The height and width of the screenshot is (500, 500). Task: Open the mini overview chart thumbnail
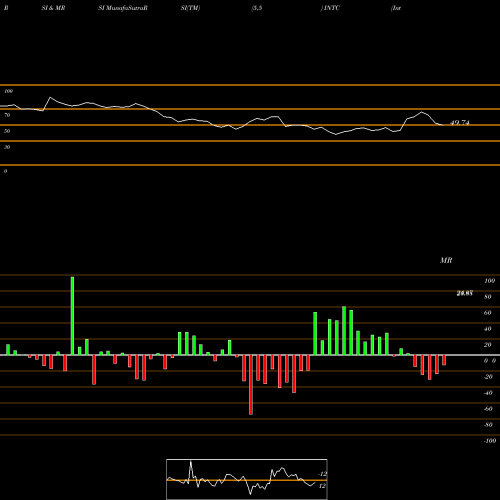tap(247, 479)
